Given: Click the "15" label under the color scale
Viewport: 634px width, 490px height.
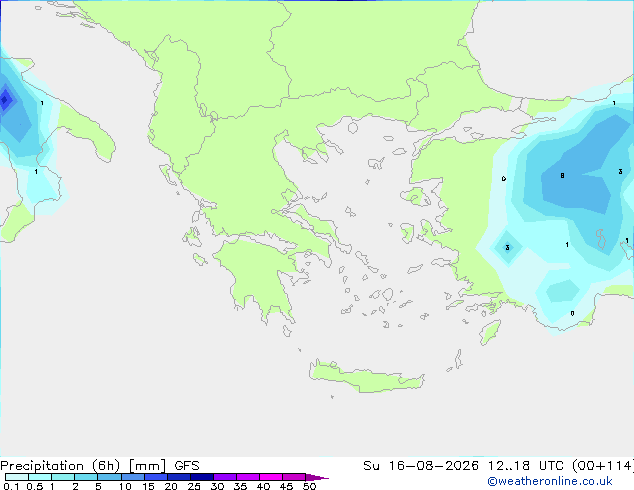Looking at the screenshot, I should 148,486.
